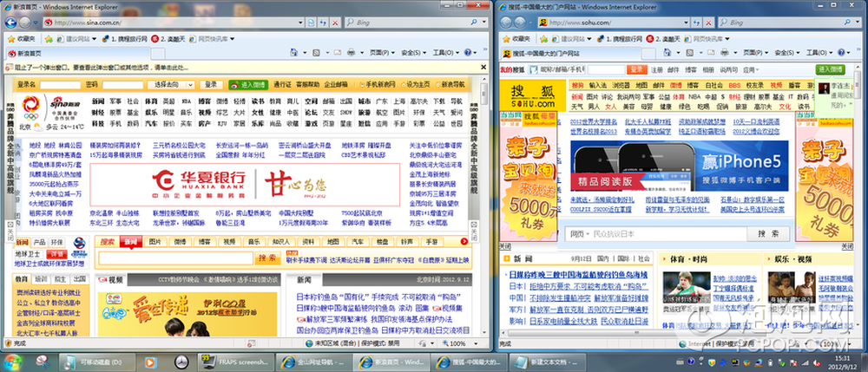Image resolution: width=868 pixels, height=372 pixels.
Task: Close the popup-blocked information bar
Action: (483, 67)
